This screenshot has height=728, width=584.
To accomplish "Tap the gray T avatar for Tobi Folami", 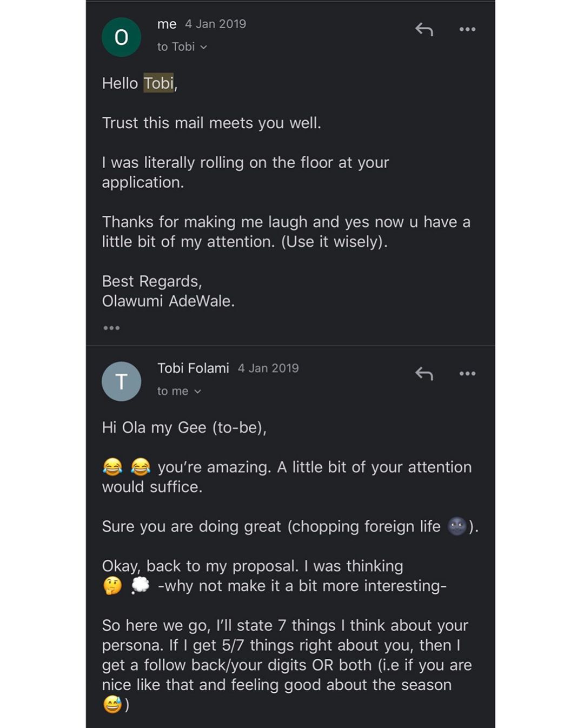I will pos(122,381).
